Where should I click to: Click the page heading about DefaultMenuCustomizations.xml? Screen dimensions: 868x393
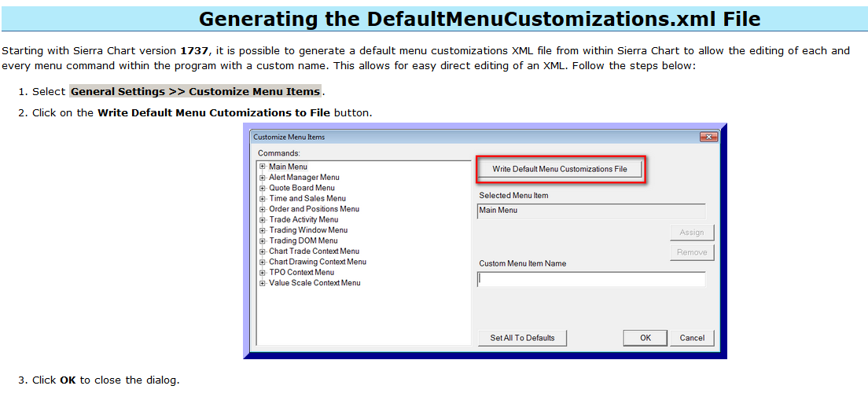pyautogui.click(x=480, y=19)
